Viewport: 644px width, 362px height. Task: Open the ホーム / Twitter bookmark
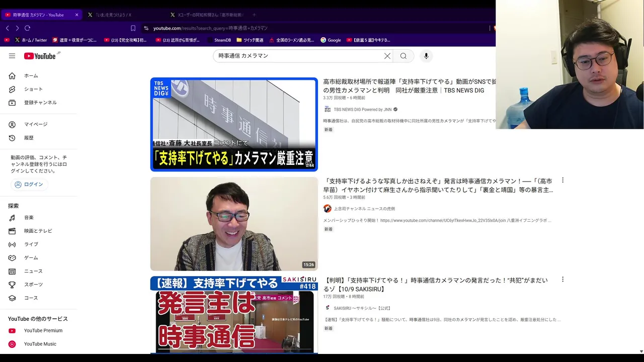point(31,40)
